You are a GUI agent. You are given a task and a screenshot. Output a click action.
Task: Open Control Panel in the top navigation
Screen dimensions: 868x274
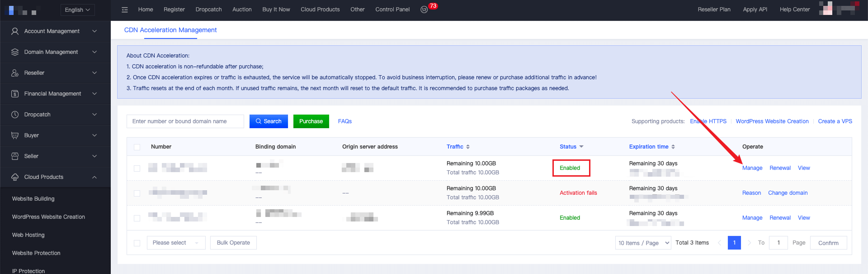[392, 10]
